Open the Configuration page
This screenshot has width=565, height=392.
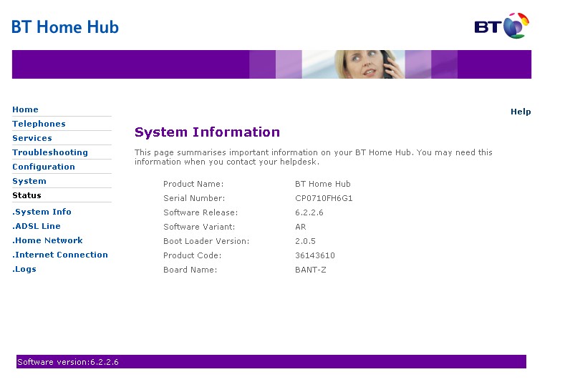click(x=44, y=167)
